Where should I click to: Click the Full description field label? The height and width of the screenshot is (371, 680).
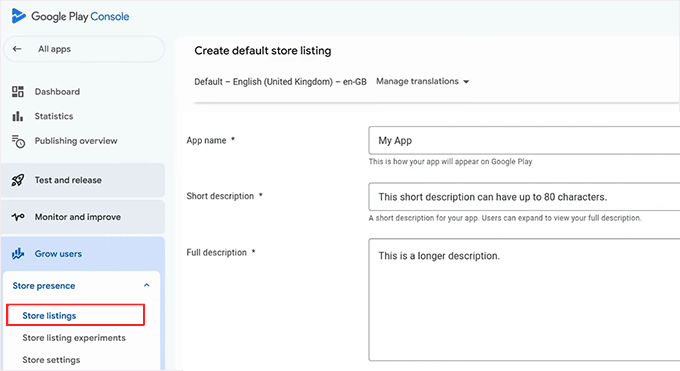(216, 253)
